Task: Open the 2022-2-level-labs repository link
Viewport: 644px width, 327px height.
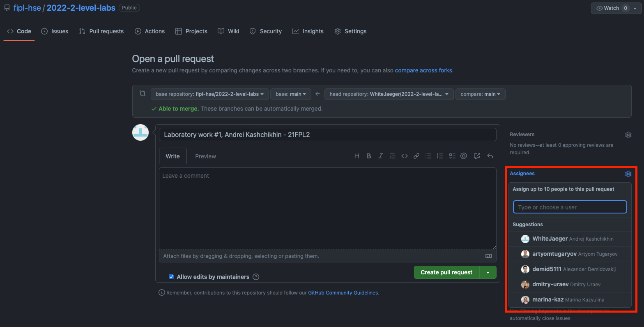Action: click(x=81, y=8)
